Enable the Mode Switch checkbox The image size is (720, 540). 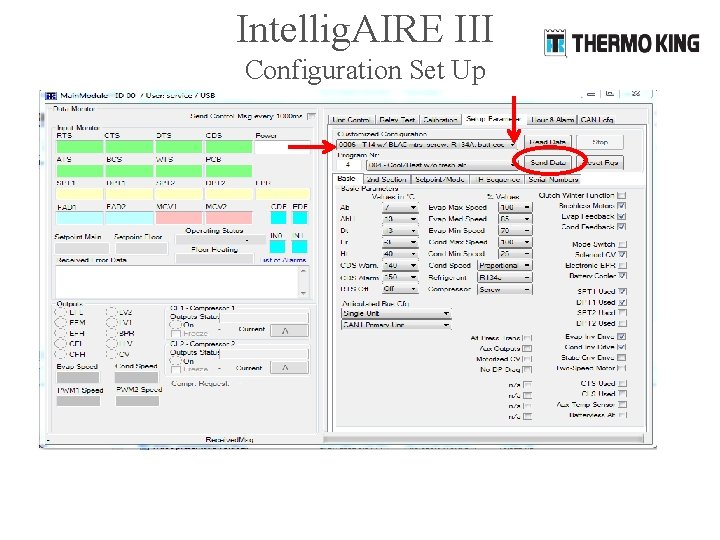click(622, 244)
